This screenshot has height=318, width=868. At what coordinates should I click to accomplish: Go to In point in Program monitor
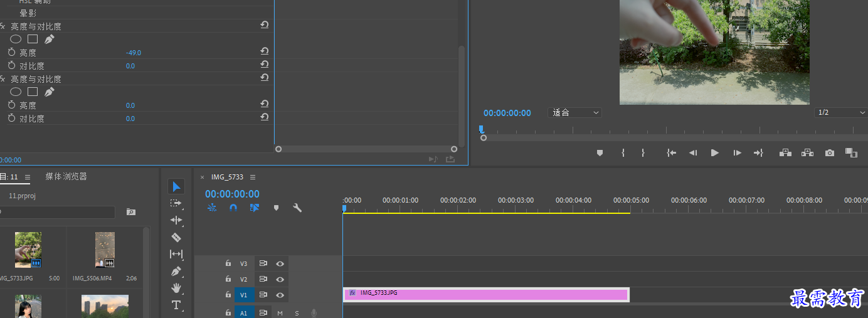[671, 152]
